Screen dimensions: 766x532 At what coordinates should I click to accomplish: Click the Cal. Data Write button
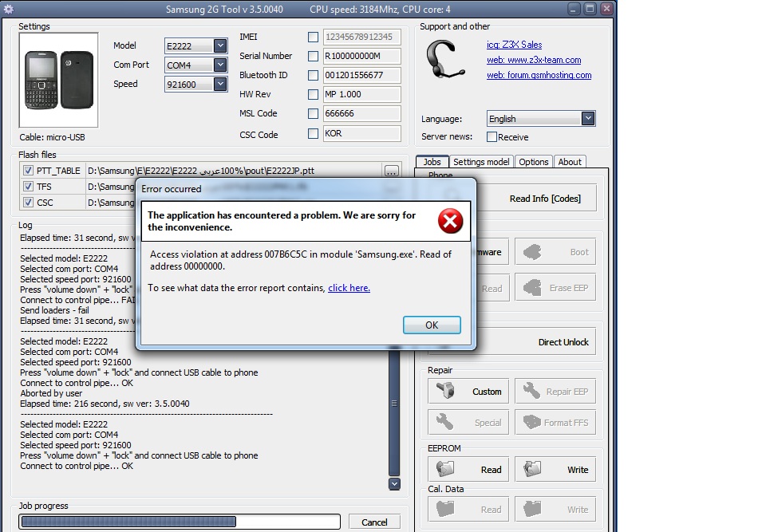tap(555, 510)
